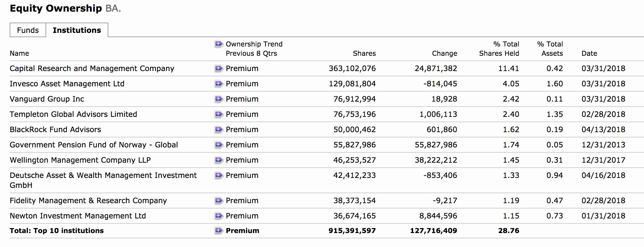
Task: Switch to the Funds tab
Action: pos(28,30)
